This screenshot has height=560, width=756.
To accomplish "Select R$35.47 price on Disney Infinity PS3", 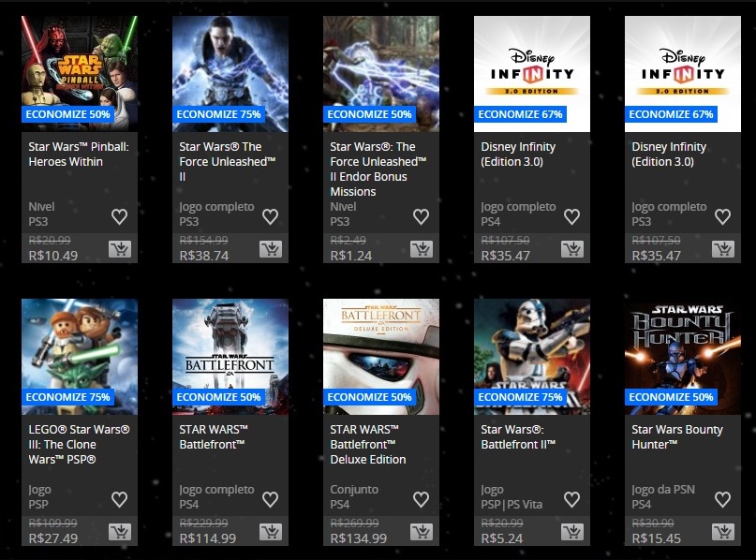I will [656, 256].
